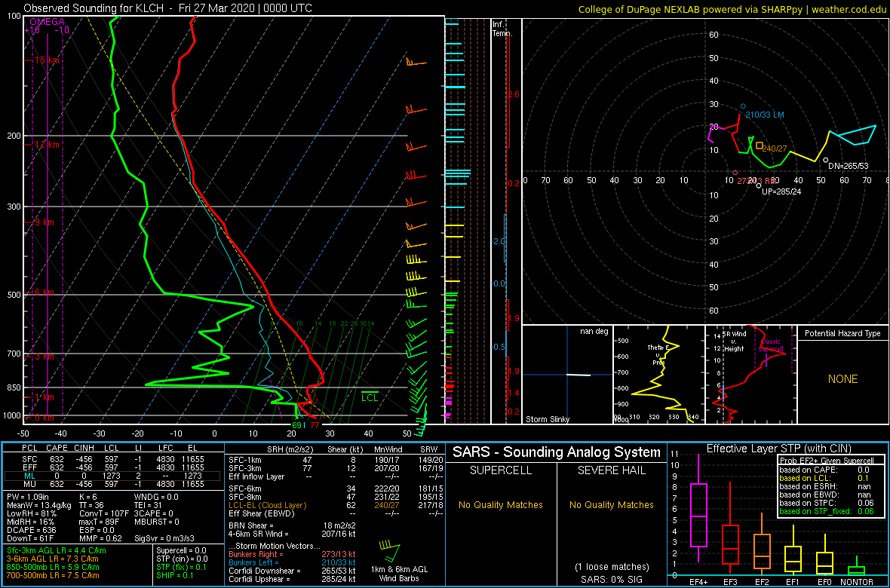
Task: Click the Effective Layer STP (with CIN) title
Action: (x=778, y=449)
